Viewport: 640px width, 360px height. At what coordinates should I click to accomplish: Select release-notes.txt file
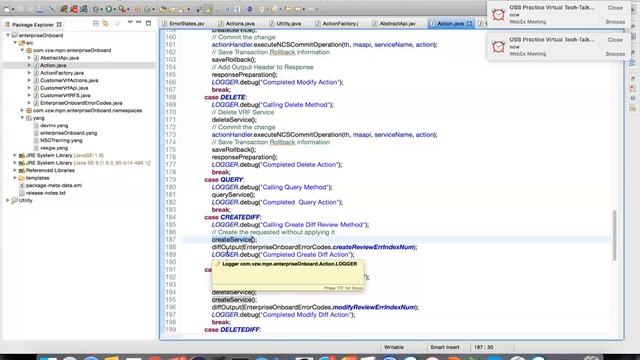[45, 193]
